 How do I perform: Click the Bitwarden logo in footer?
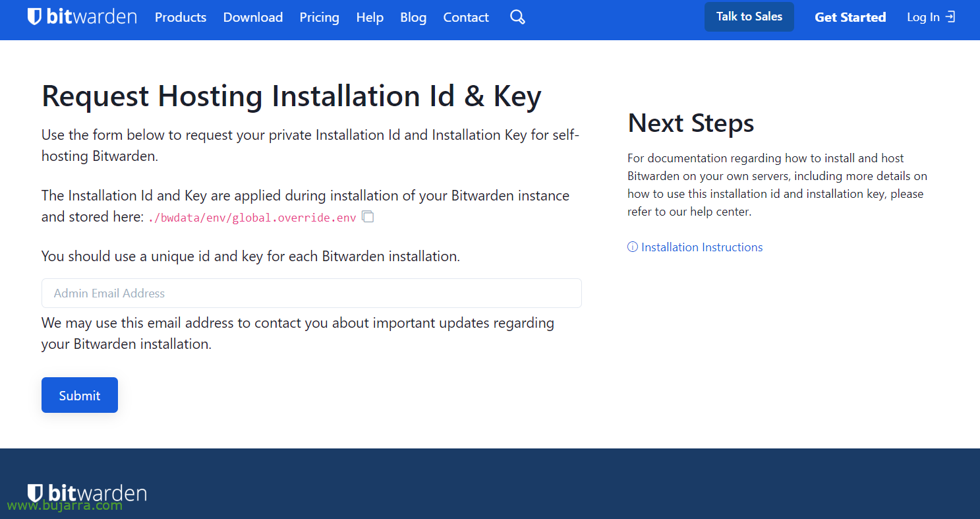(86, 493)
